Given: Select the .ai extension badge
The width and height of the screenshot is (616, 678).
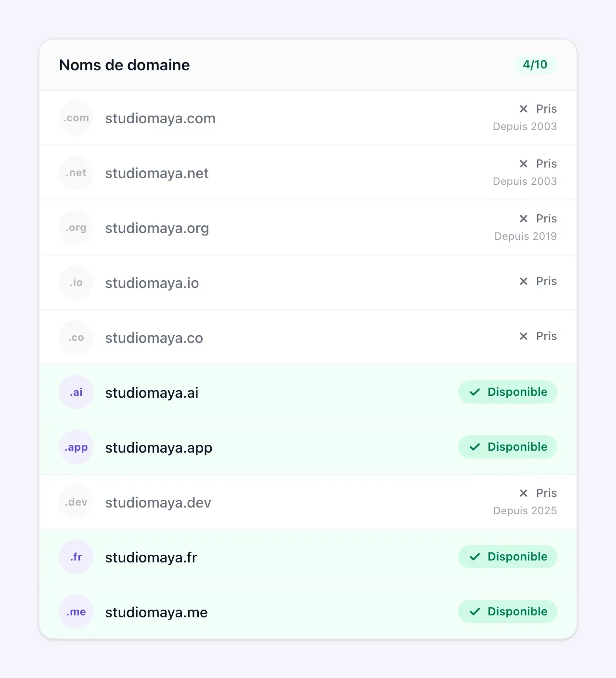Looking at the screenshot, I should (76, 392).
